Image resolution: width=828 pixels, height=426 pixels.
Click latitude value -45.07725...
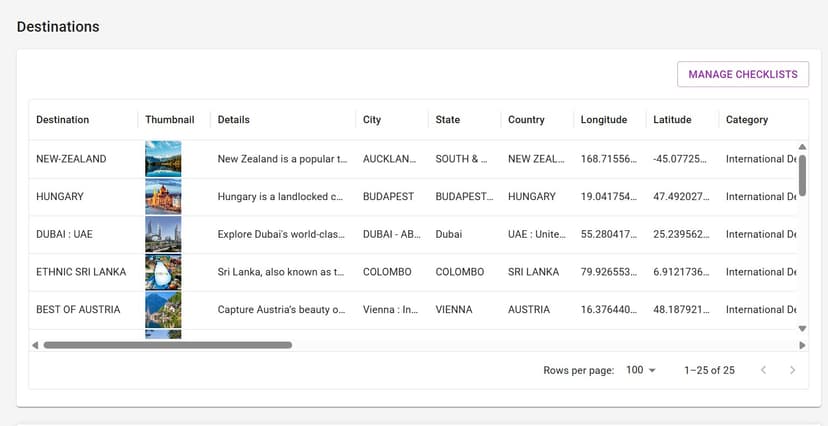point(680,159)
